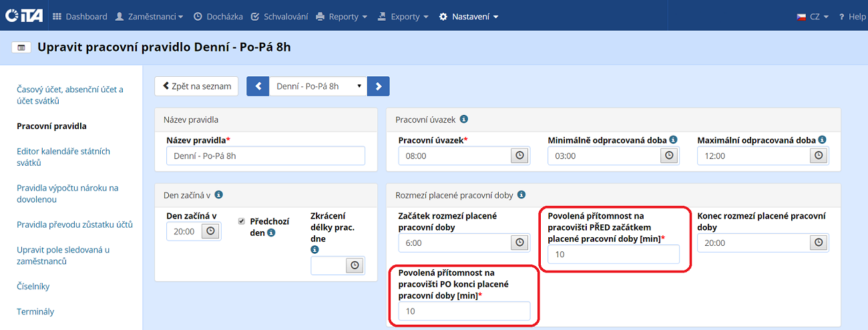The image size is (868, 330).
Task: Open Číselníky in the sidebar
Action: (33, 287)
